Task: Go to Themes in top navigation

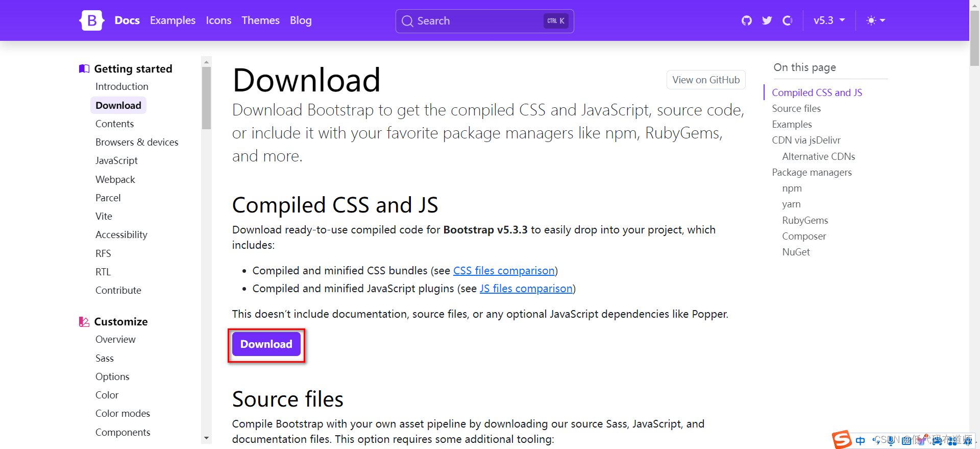Action: point(260,20)
